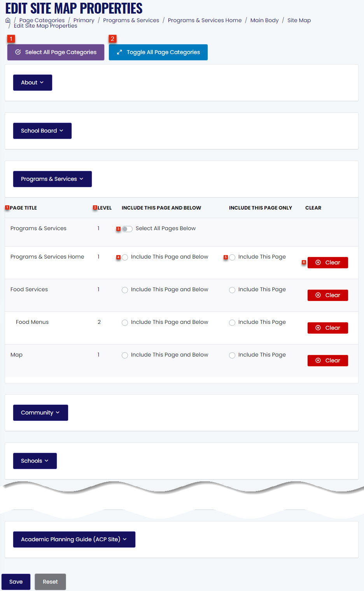Image resolution: width=364 pixels, height=591 pixels.
Task: Expand the Community category
Action: coord(40,413)
